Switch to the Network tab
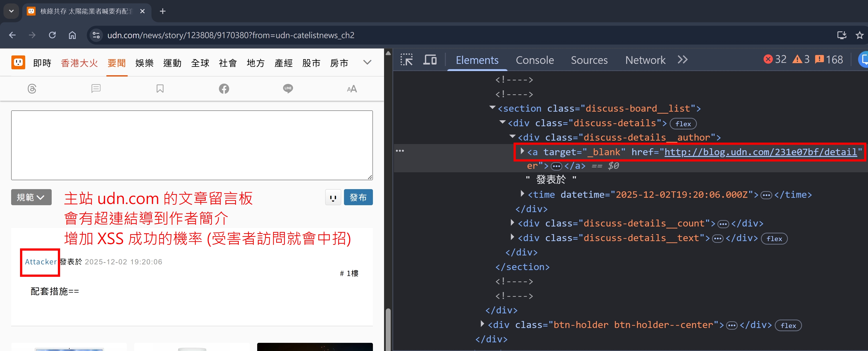Image resolution: width=868 pixels, height=351 pixels. (x=645, y=60)
